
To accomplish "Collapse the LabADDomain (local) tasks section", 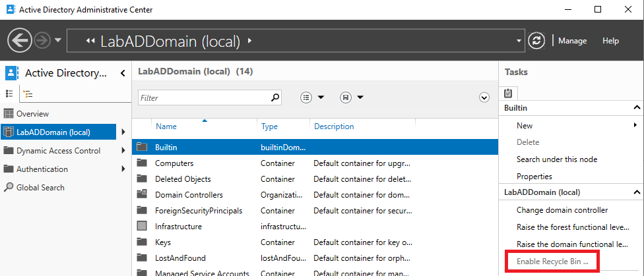I will (636, 192).
